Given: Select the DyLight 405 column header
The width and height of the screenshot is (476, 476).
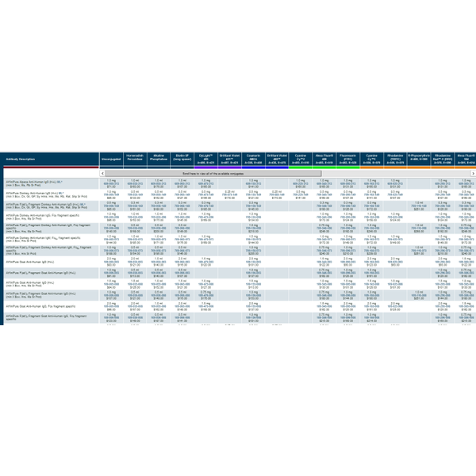Looking at the screenshot, I should pyautogui.click(x=205, y=159).
